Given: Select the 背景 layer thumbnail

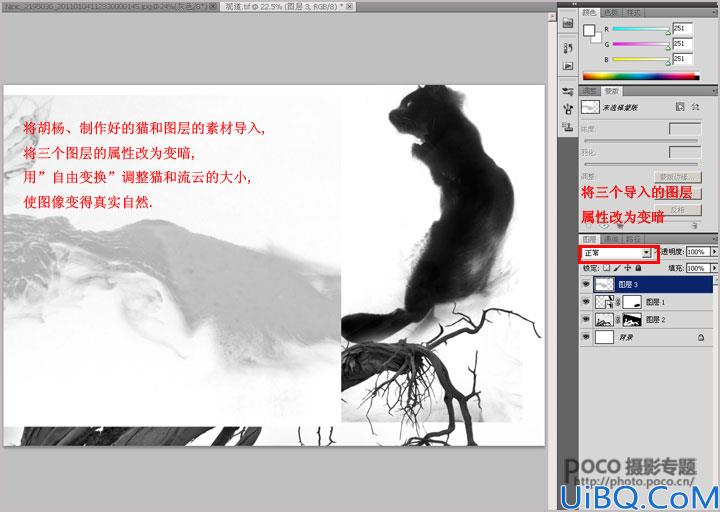Looking at the screenshot, I should point(604,337).
